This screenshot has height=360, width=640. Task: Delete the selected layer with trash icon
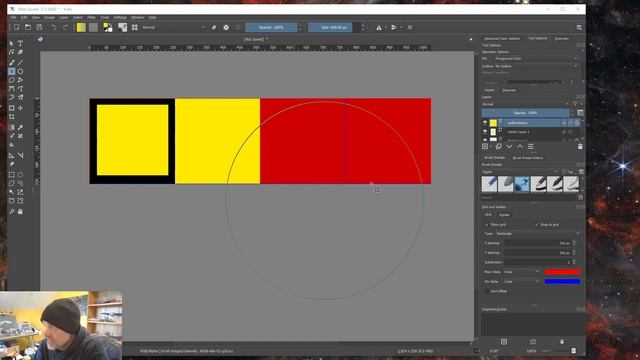pos(580,147)
